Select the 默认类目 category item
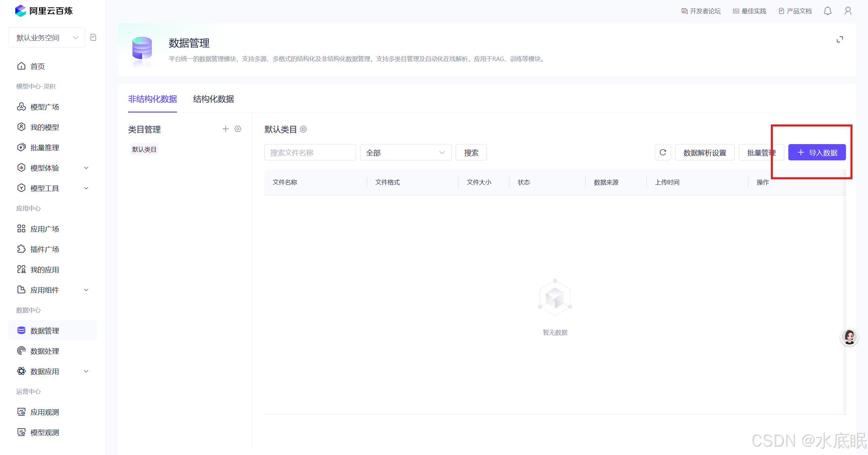The height and width of the screenshot is (455, 868). pyautogui.click(x=144, y=149)
